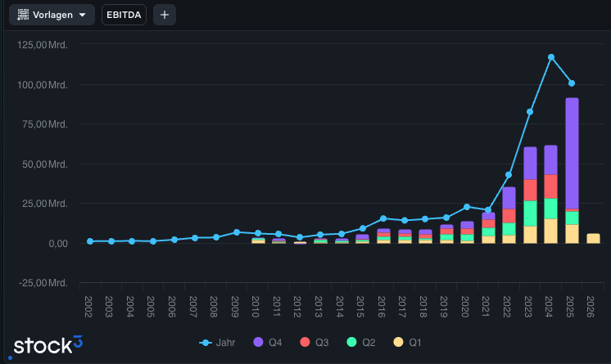Open the Vorlagen dropdown
The width and height of the screenshot is (611, 364).
(x=52, y=15)
